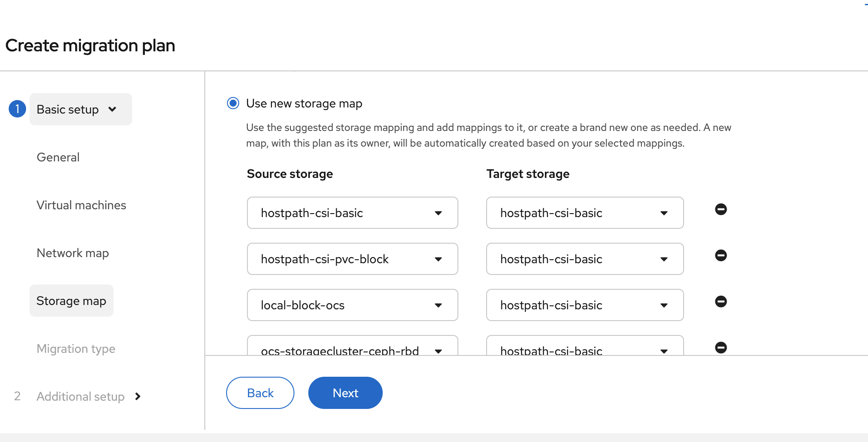Open the local-block-ocs source storage dropdown

352,305
